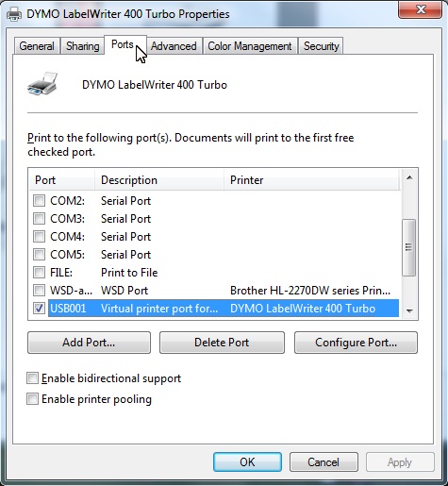Screen dimensions: 448x486
Task: Click the port list scroll down arrow
Action: pos(409,310)
